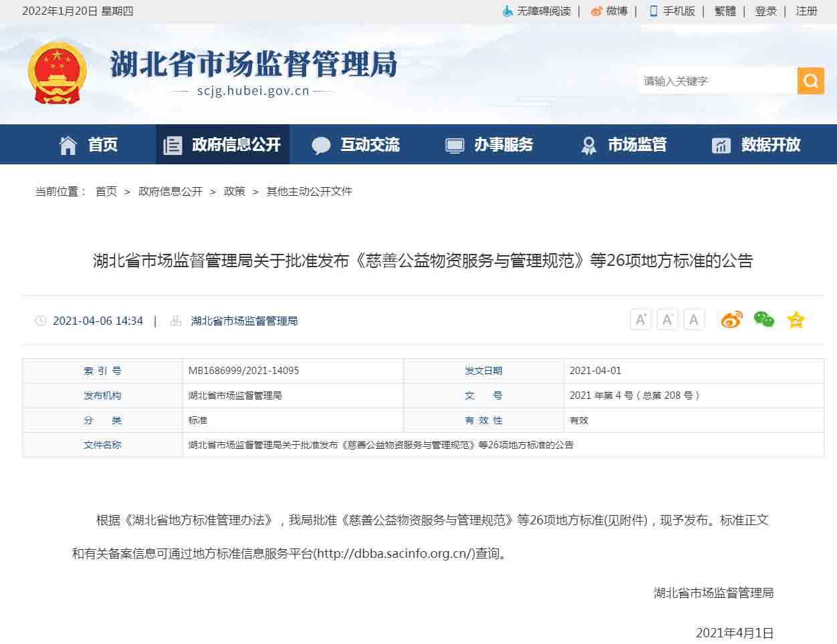Open 数据开放 navigation menu item
The height and width of the screenshot is (644, 837).
[757, 145]
